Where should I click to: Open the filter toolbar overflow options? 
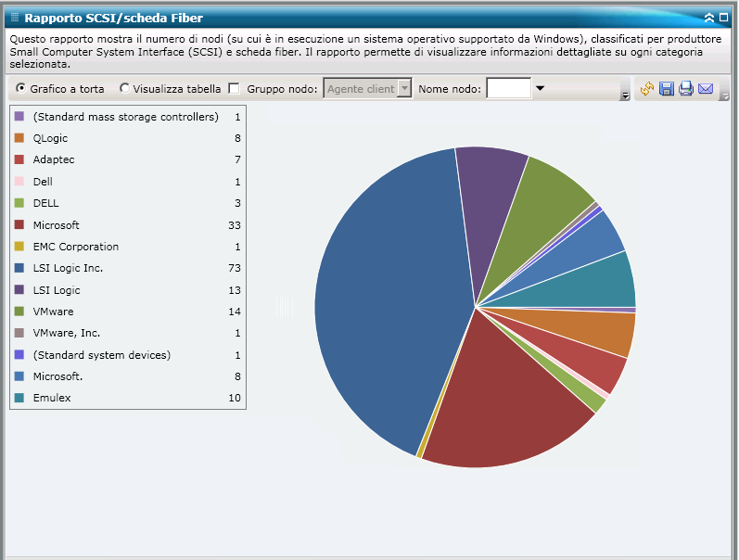pyautogui.click(x=625, y=95)
